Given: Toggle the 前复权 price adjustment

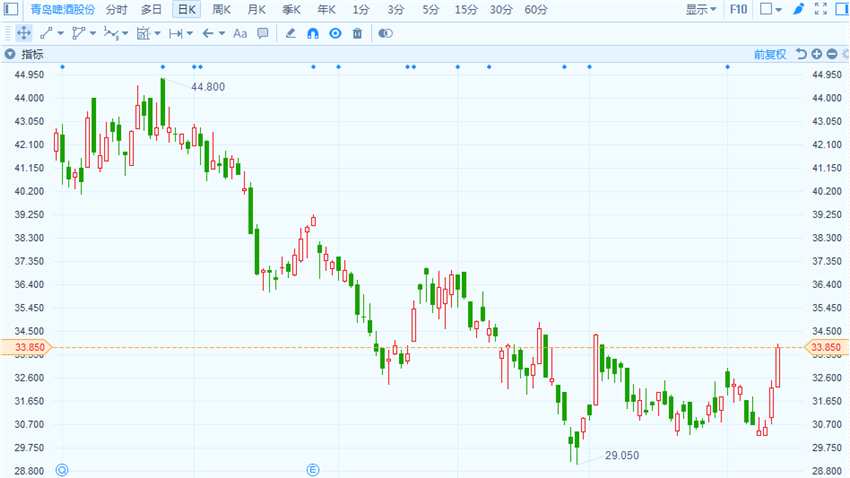Looking at the screenshot, I should pyautogui.click(x=770, y=54).
